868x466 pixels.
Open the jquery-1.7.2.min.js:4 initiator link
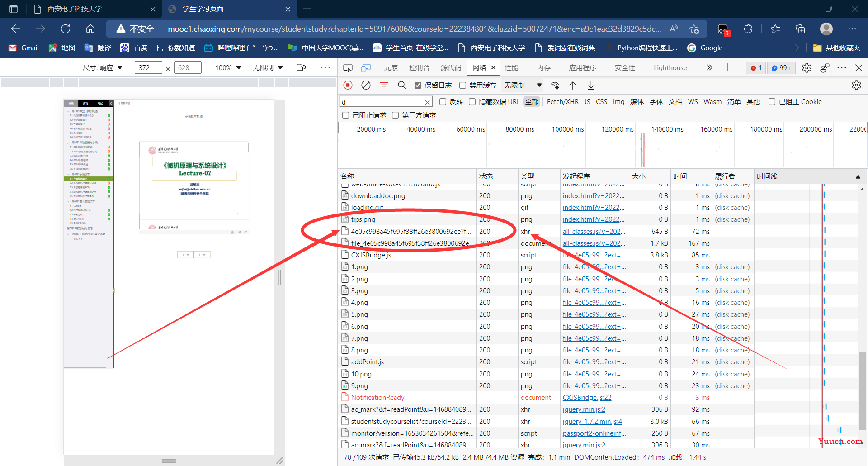coord(592,422)
